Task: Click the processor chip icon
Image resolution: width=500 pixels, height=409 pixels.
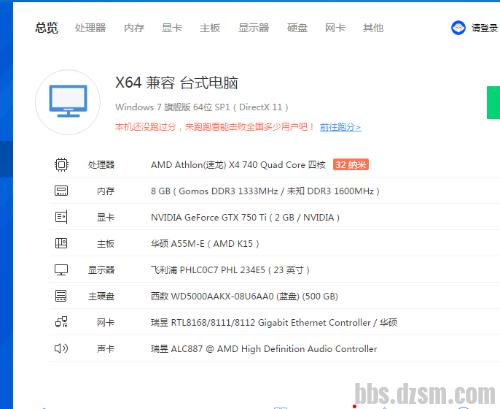Action: (x=61, y=165)
